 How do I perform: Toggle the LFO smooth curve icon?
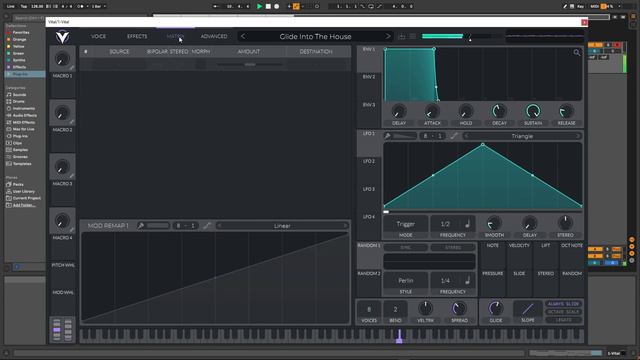[454, 136]
